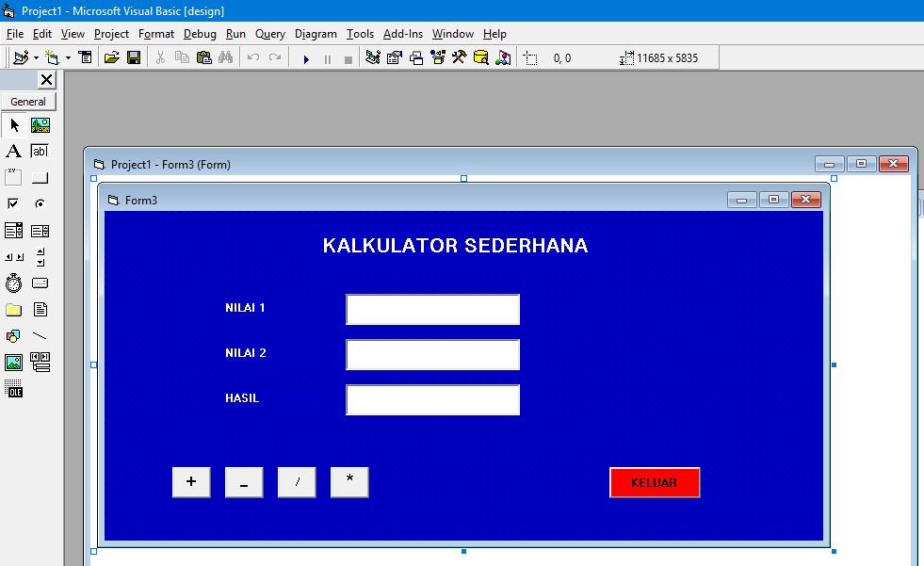Open the Project menu
This screenshot has width=924, height=566.
pyautogui.click(x=111, y=33)
